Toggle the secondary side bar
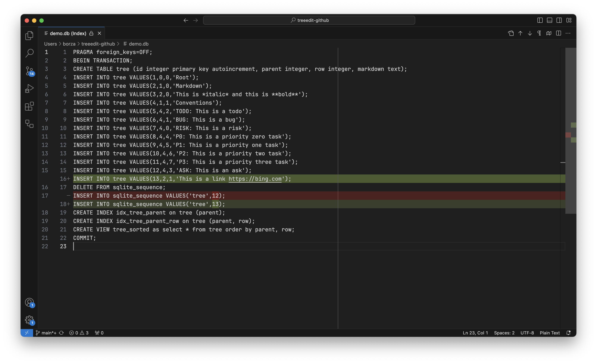Viewport: 597px width, 364px height. coord(559,20)
